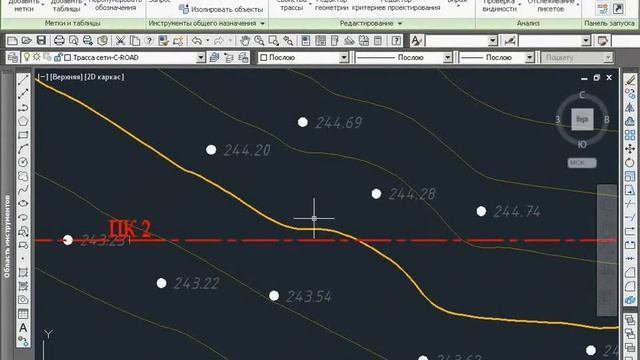Toggle layer lock padlock icon
Screen dimensions: 640x360
click(x=58, y=58)
